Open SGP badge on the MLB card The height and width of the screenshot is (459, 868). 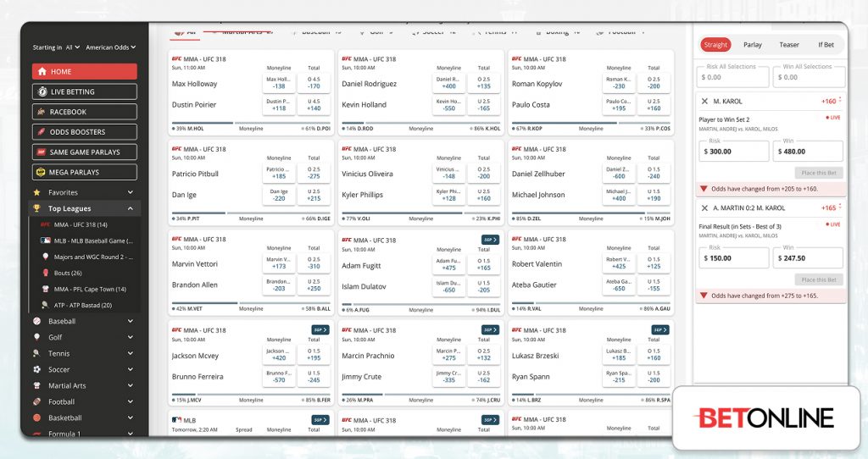point(320,420)
